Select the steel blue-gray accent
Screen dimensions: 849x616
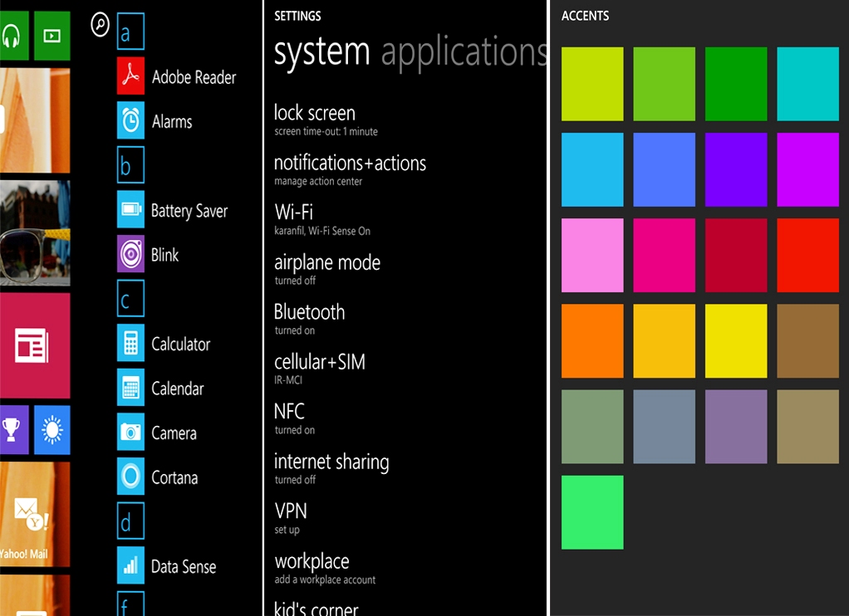(664, 426)
